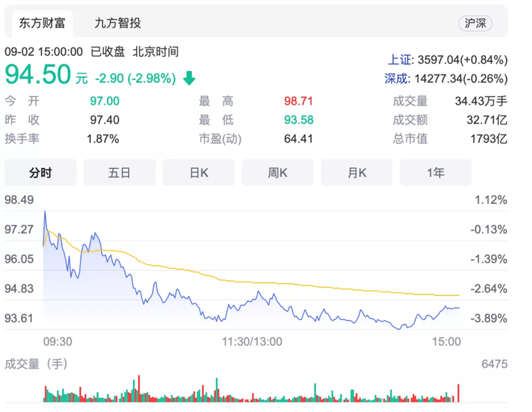Switch to the 东方财富 tab

(x=42, y=24)
